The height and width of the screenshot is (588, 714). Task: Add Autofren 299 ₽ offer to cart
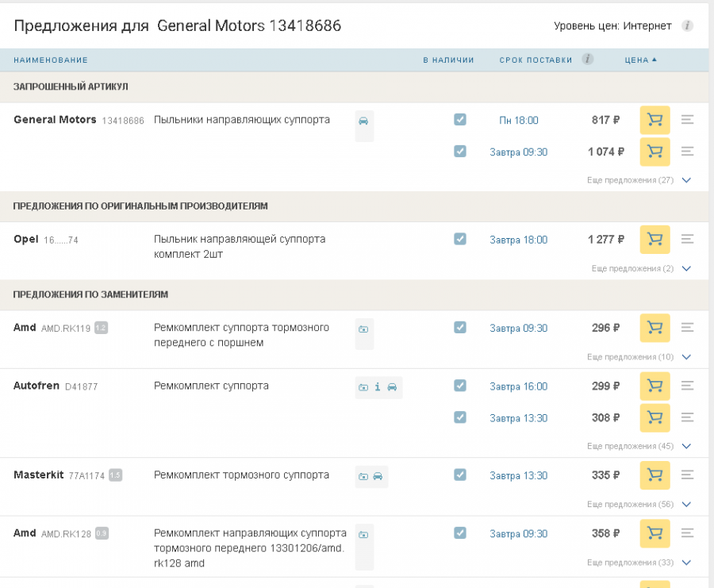654,386
